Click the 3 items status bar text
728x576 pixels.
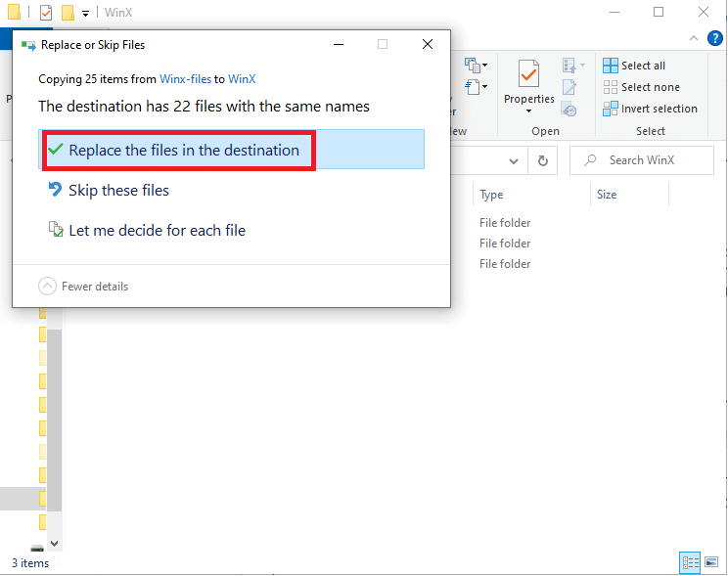click(30, 563)
